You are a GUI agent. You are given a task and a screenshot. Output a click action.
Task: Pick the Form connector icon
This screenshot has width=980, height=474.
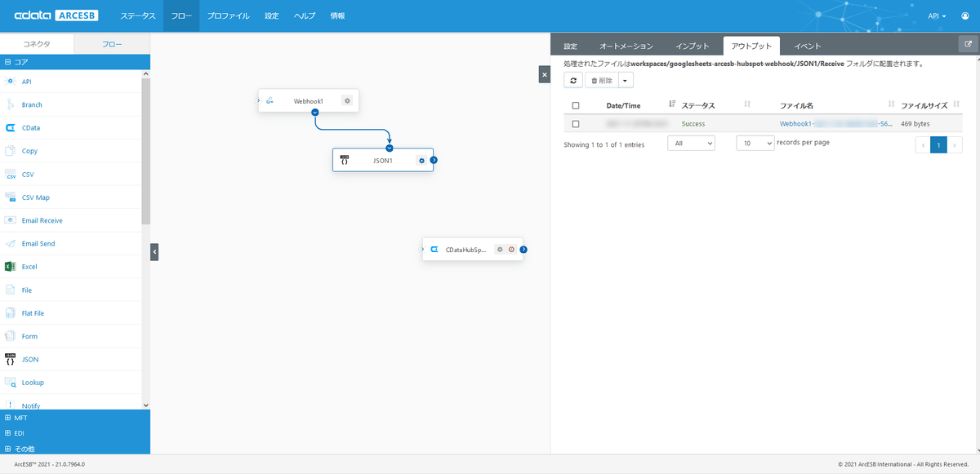pos(11,336)
